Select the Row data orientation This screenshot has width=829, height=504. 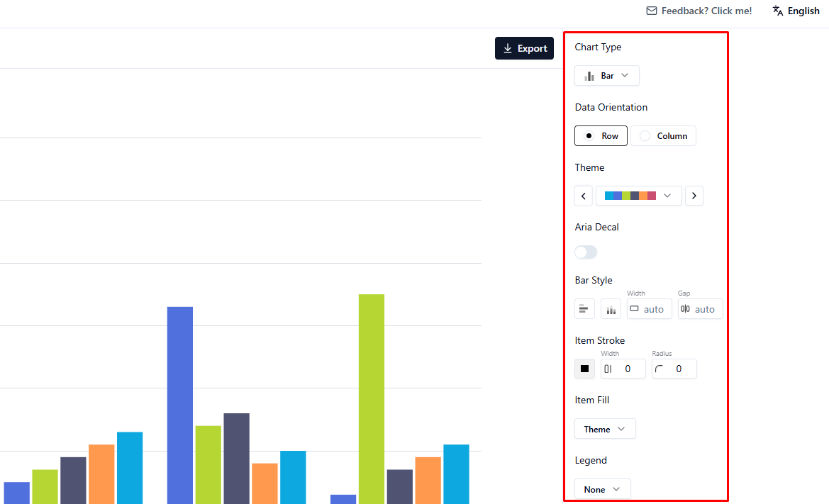601,136
